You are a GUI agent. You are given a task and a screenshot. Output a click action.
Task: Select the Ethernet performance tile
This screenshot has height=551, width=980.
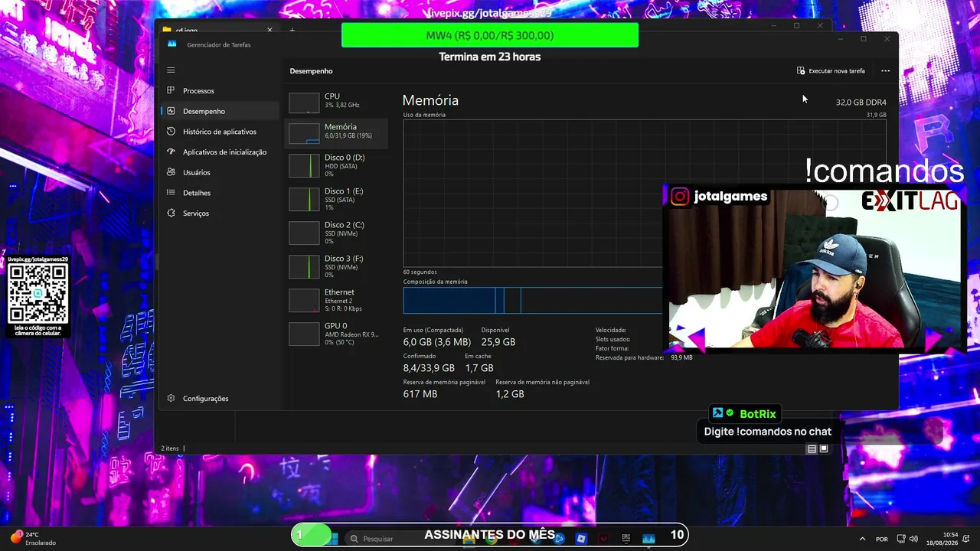[336, 300]
